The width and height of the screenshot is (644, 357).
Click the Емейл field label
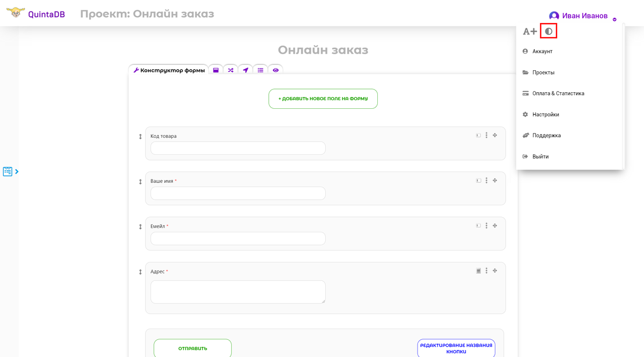tap(158, 226)
